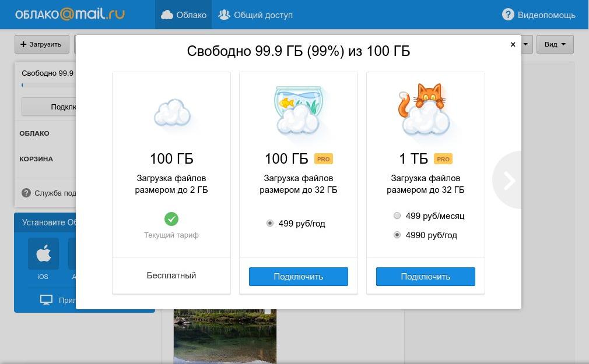Click the free 100 ГБ plan title

pyautogui.click(x=171, y=159)
